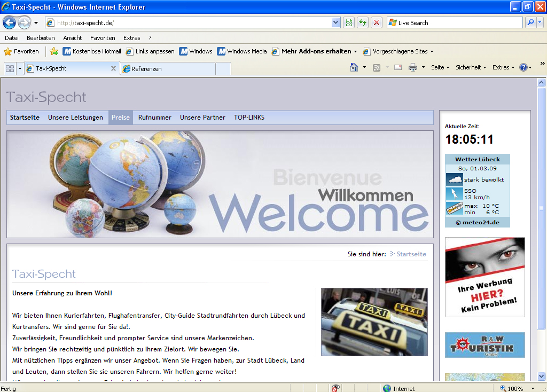Click inside the Live Search input field
Viewport: 547px width, 392px height.
pos(459,23)
